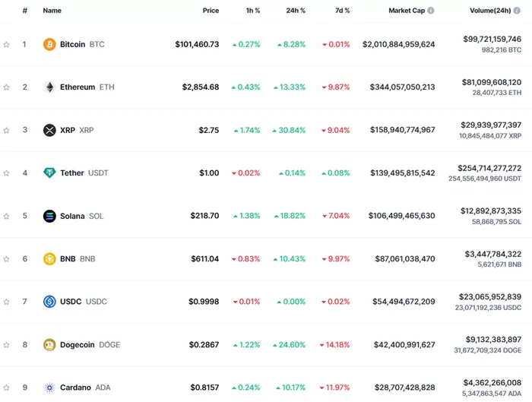The width and height of the screenshot is (532, 402).
Task: Click the USDC logo icon
Action: tap(49, 302)
